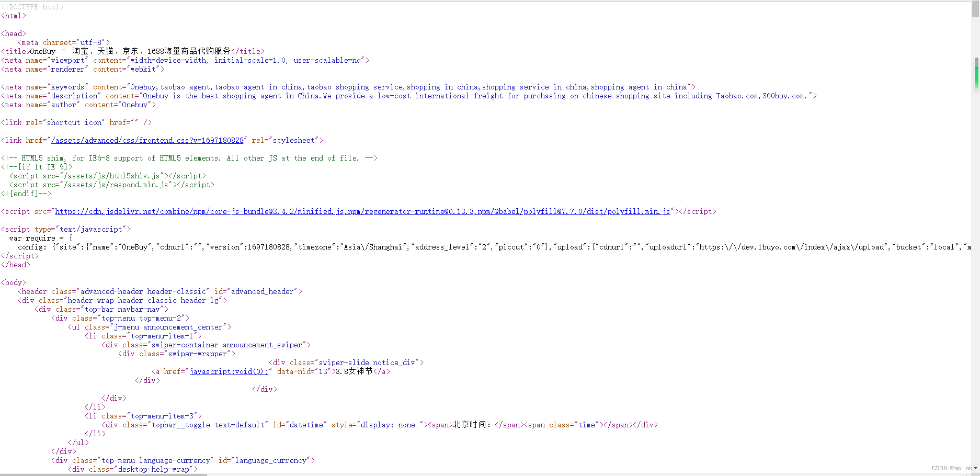This screenshot has width=980, height=476.
Task: Click the language_currency div line
Action: 183,460
